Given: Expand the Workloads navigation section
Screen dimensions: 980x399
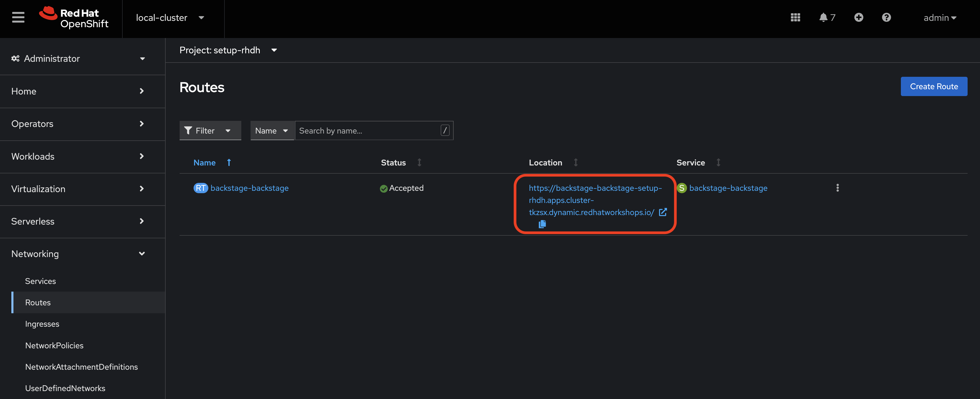Looking at the screenshot, I should (x=83, y=156).
